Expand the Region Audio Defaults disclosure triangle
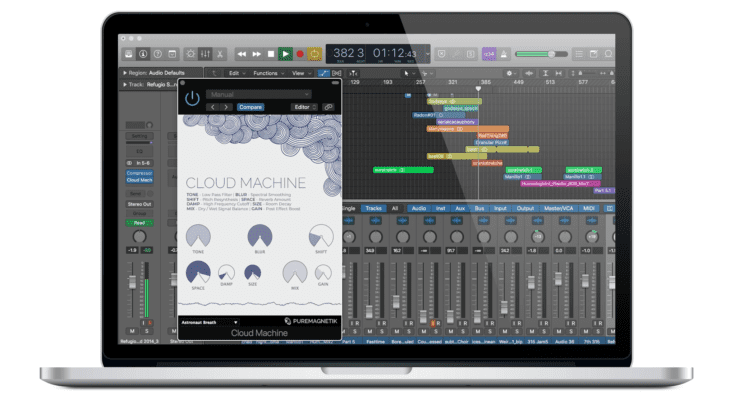This screenshot has width=735, height=400. tap(125, 73)
